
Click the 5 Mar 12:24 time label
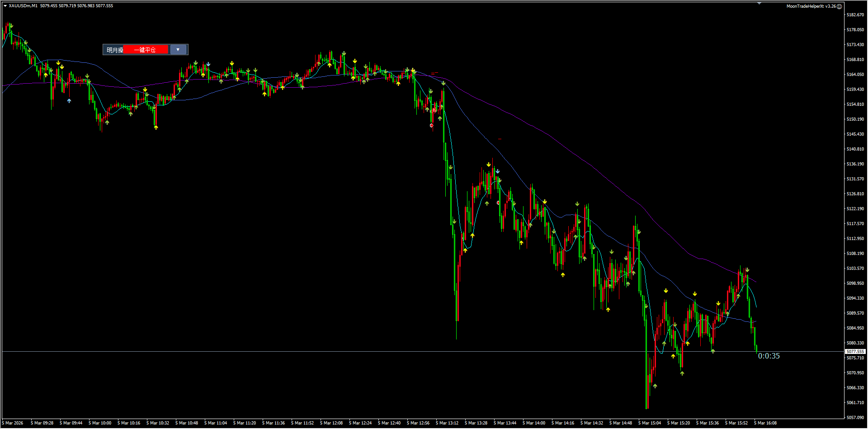(x=360, y=423)
